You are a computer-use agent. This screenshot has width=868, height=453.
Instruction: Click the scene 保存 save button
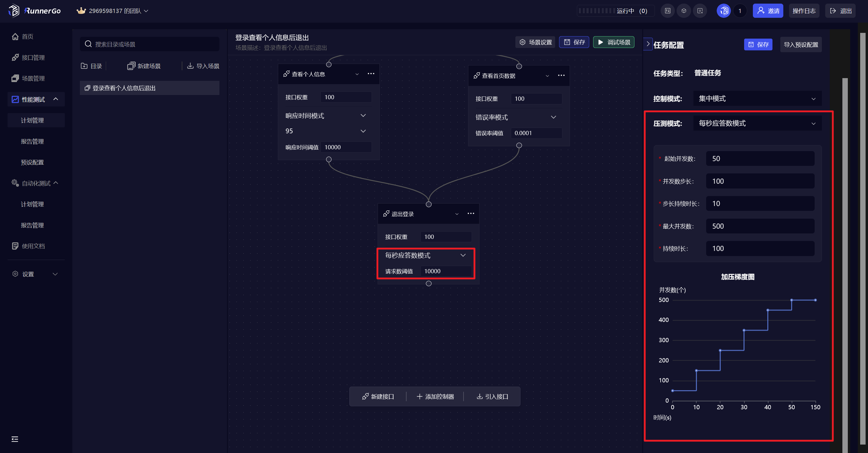point(574,42)
